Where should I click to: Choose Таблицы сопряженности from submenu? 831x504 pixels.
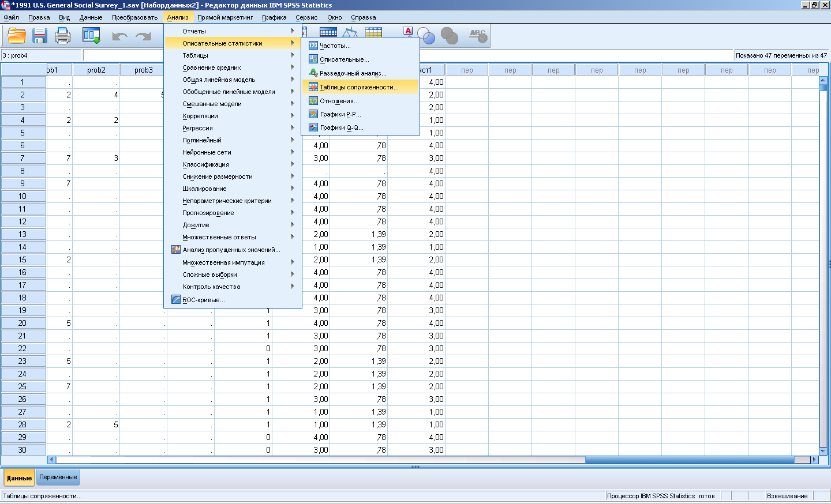[360, 87]
